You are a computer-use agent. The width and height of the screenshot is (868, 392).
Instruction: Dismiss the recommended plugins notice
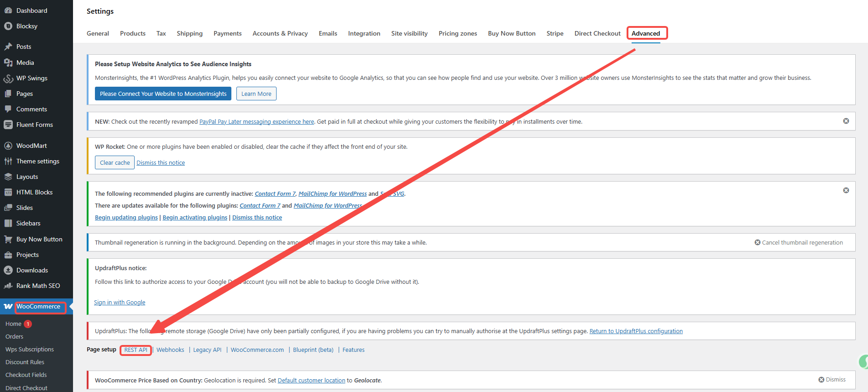click(x=846, y=190)
